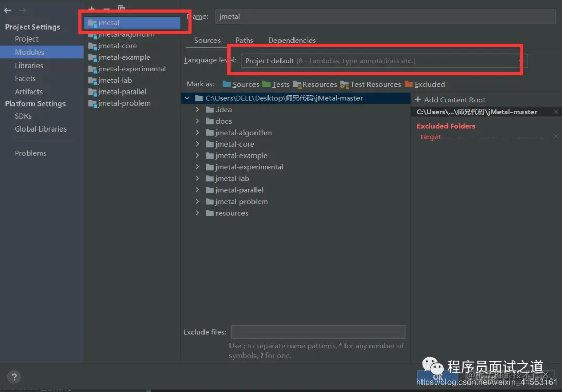Viewport: 562px width, 392px height.
Task: Open help via question mark button
Action: click(x=14, y=376)
